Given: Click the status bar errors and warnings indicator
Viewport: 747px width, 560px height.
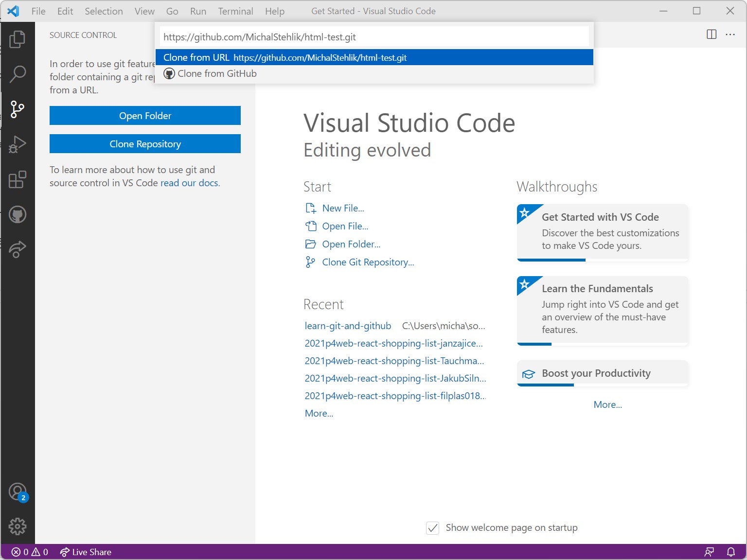Looking at the screenshot, I should tap(30, 552).
